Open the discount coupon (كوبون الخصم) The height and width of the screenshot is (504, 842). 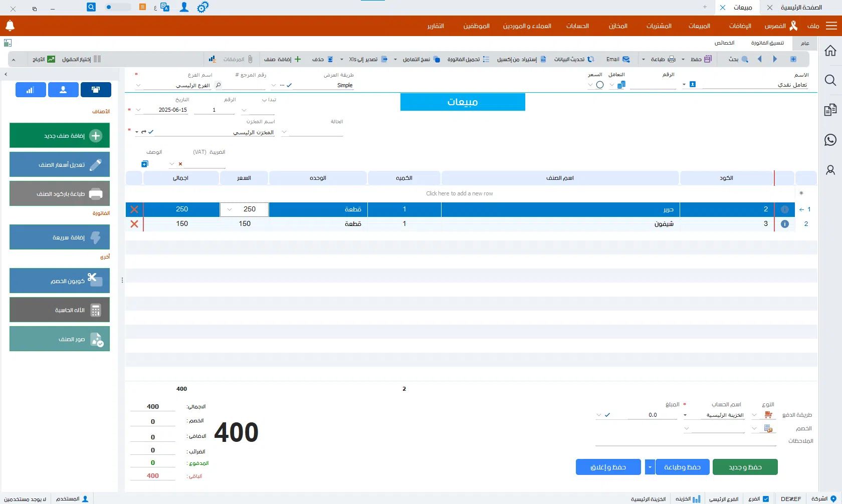tap(60, 281)
